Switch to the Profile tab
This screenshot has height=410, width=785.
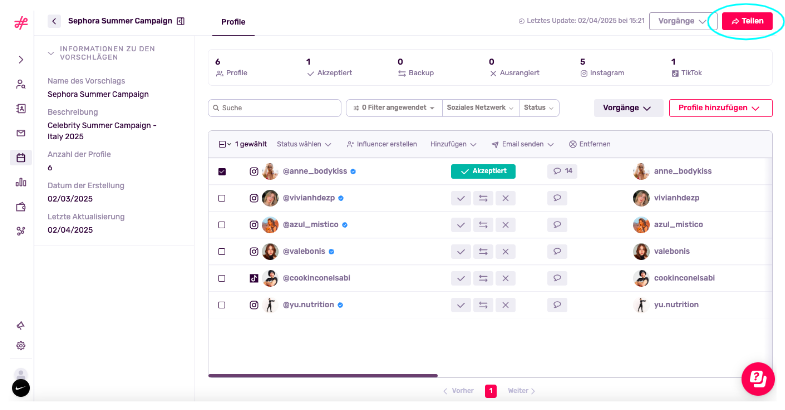(233, 22)
